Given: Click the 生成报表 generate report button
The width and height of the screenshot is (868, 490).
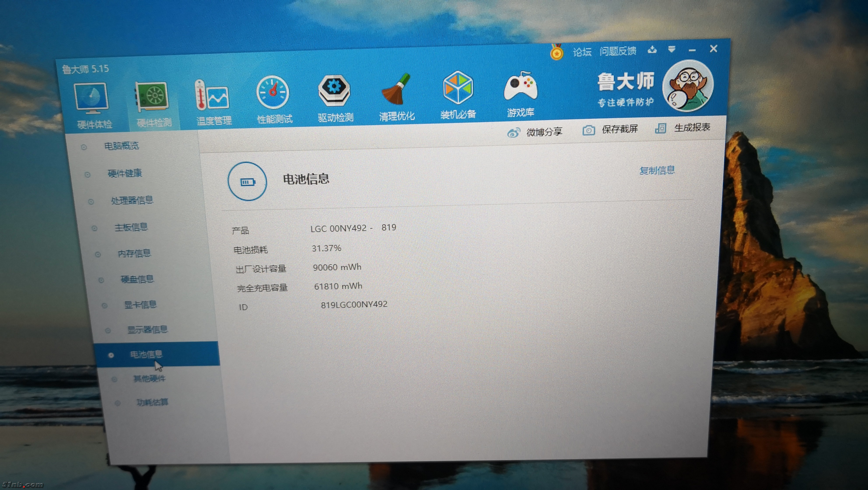Looking at the screenshot, I should coord(683,128).
